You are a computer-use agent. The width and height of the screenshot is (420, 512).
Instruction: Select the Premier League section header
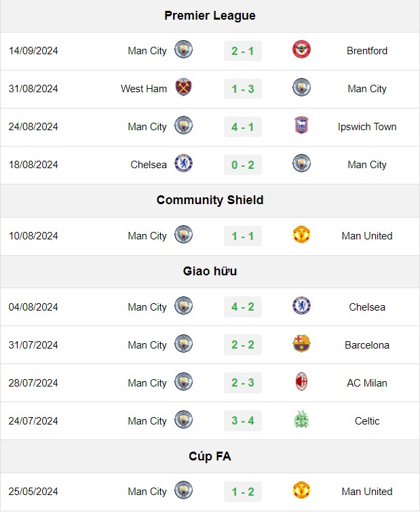pos(210,16)
